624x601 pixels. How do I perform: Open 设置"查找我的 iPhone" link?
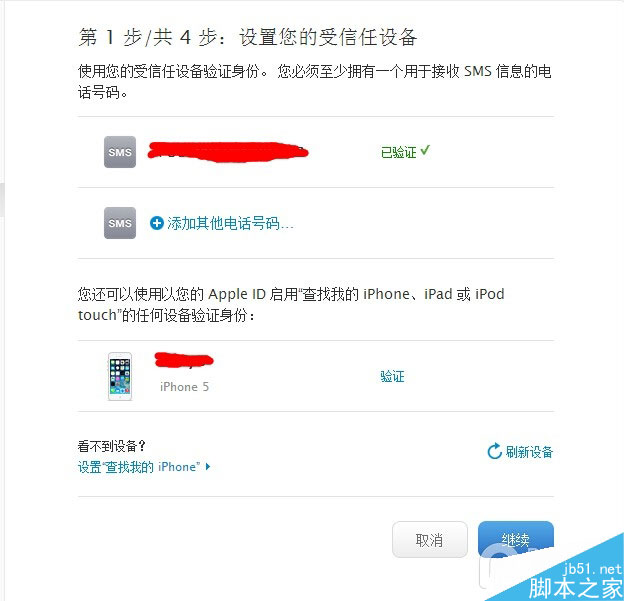(x=138, y=466)
